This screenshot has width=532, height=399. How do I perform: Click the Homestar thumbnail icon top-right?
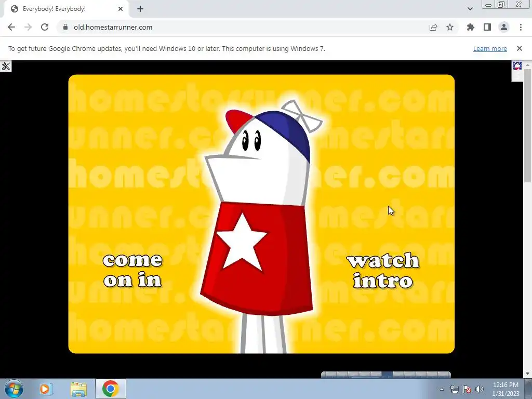[517, 66]
